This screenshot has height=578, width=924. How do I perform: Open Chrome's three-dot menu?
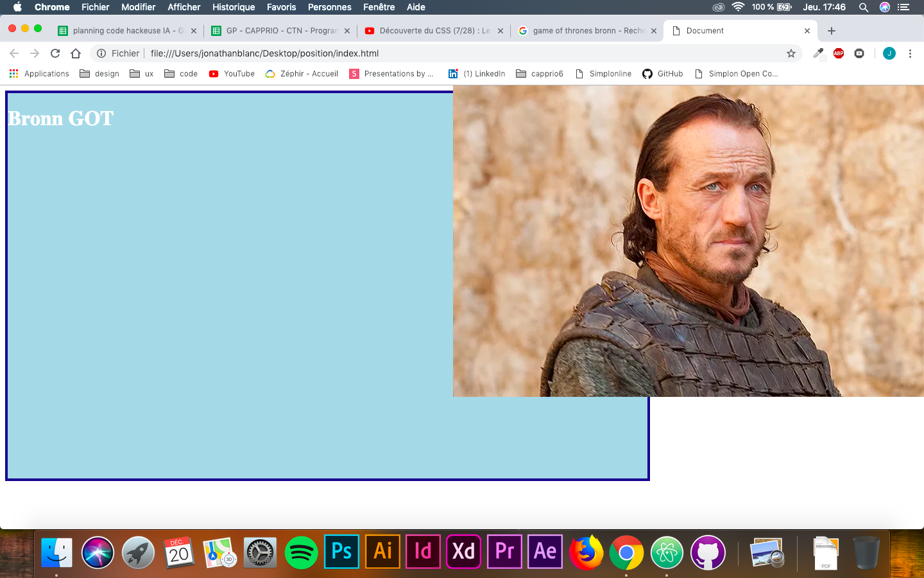click(x=910, y=53)
